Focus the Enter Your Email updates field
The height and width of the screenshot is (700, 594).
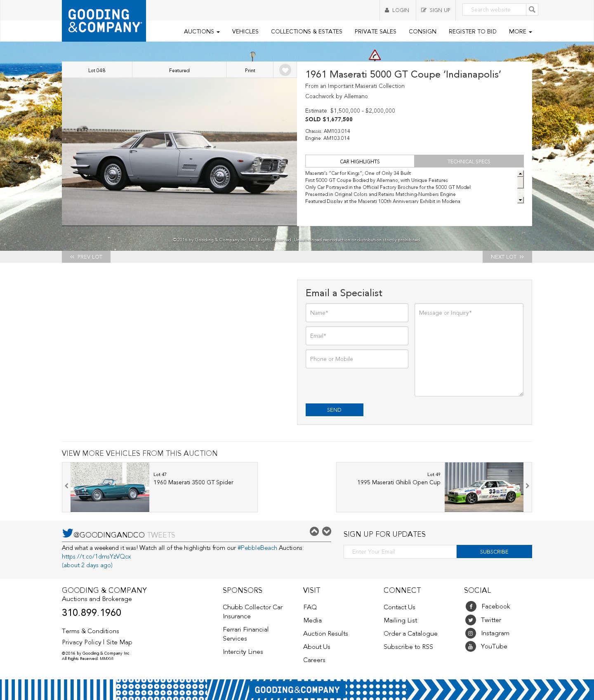(400, 552)
